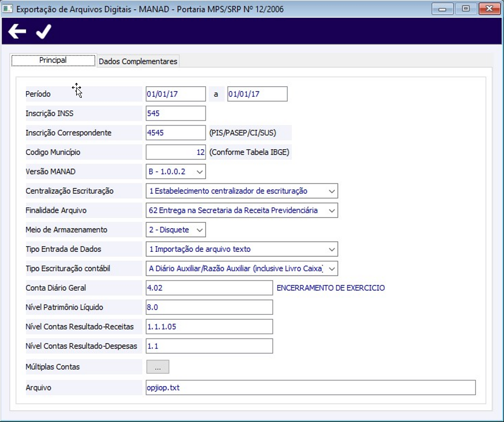Click the Período label
Screen dimensions: 504x422
pos(38,94)
